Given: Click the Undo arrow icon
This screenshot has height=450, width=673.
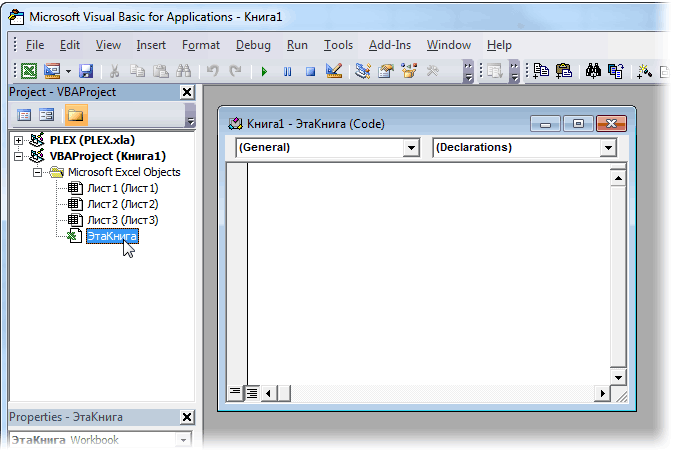Looking at the screenshot, I should [x=212, y=70].
